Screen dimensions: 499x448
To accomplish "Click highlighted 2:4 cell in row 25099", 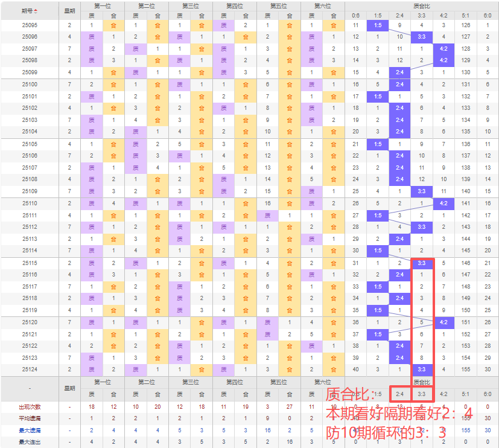I will click(399, 72).
